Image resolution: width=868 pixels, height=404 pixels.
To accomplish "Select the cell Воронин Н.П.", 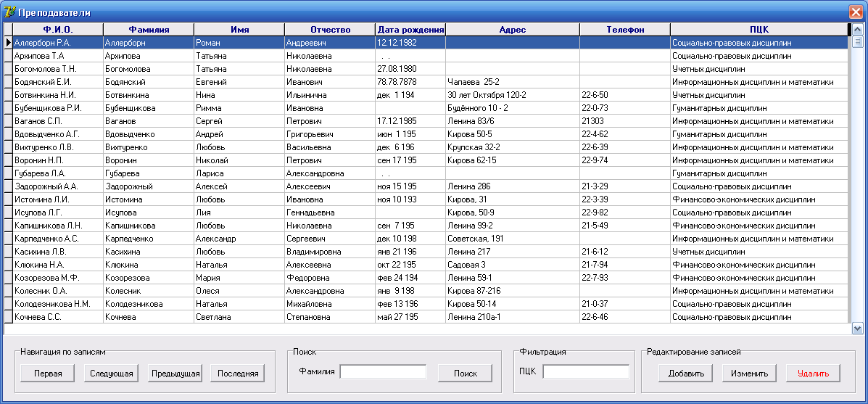I will tap(57, 160).
